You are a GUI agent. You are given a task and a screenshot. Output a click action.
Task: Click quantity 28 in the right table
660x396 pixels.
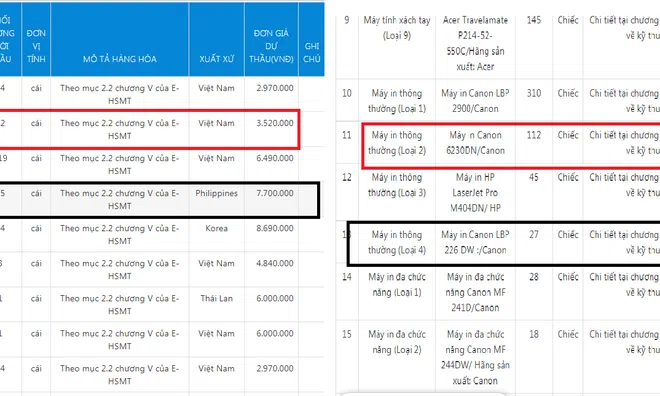point(534,277)
